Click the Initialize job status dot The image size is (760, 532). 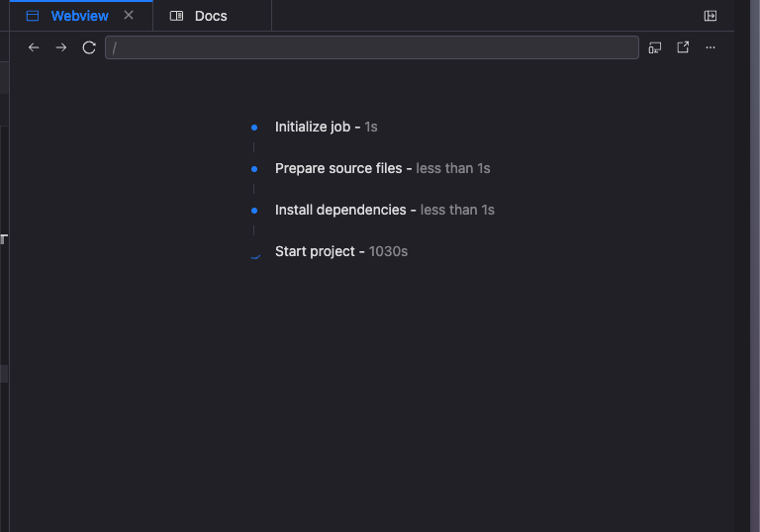[x=254, y=128]
